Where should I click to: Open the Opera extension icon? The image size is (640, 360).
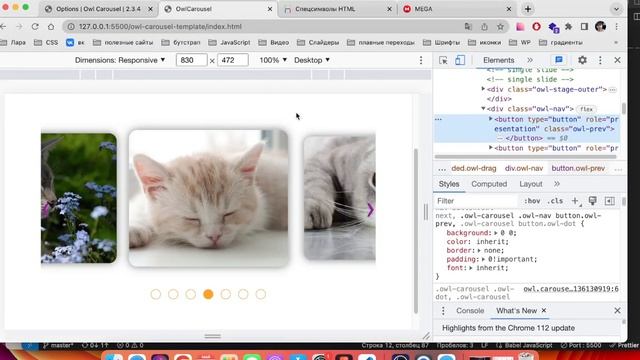click(536, 27)
